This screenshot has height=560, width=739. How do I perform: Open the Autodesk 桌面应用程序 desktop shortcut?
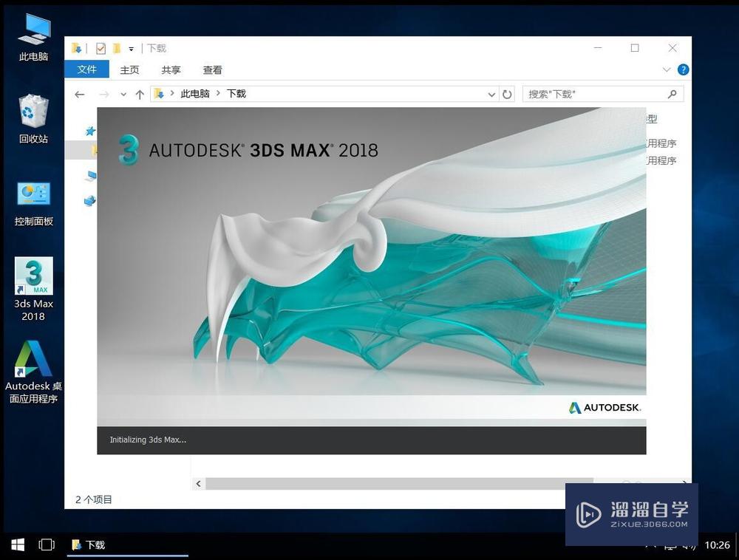33,372
